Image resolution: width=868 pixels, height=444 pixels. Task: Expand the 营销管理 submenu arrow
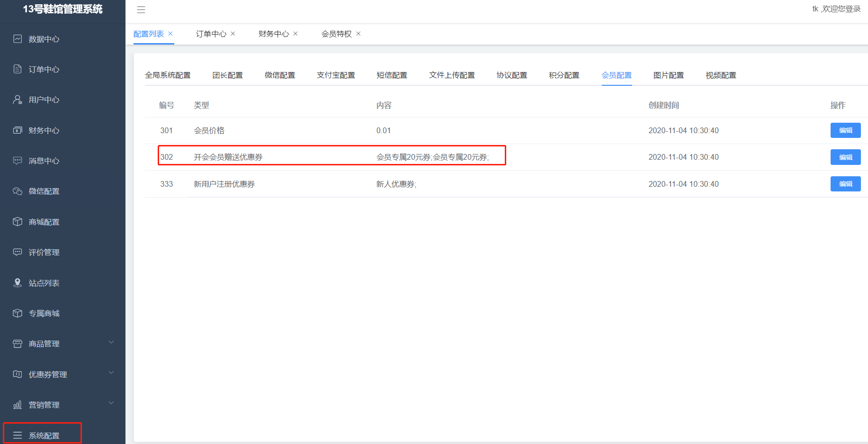(111, 403)
